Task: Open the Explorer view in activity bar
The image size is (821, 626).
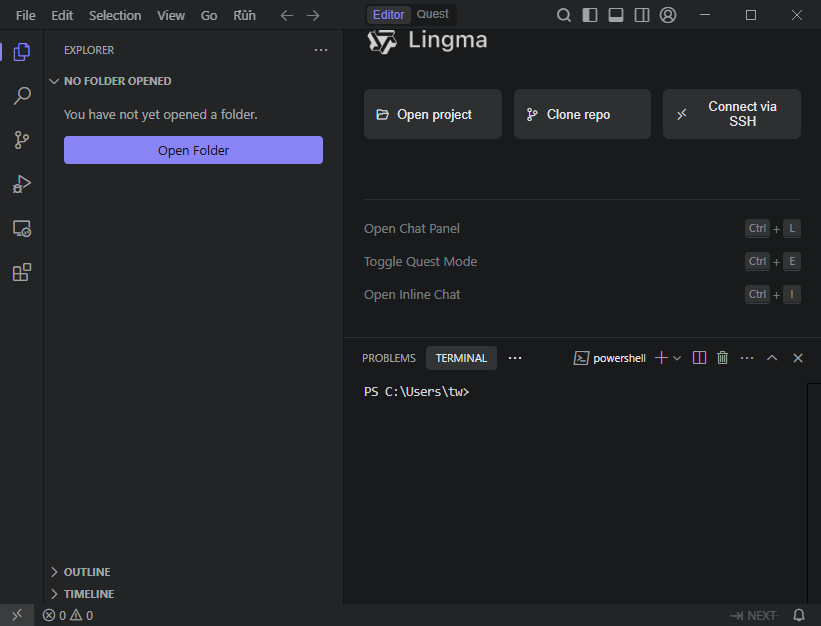Action: tap(21, 52)
